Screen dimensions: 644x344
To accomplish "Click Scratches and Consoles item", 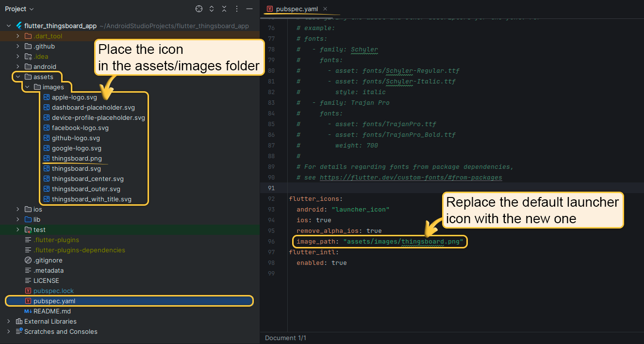I will pos(61,331).
